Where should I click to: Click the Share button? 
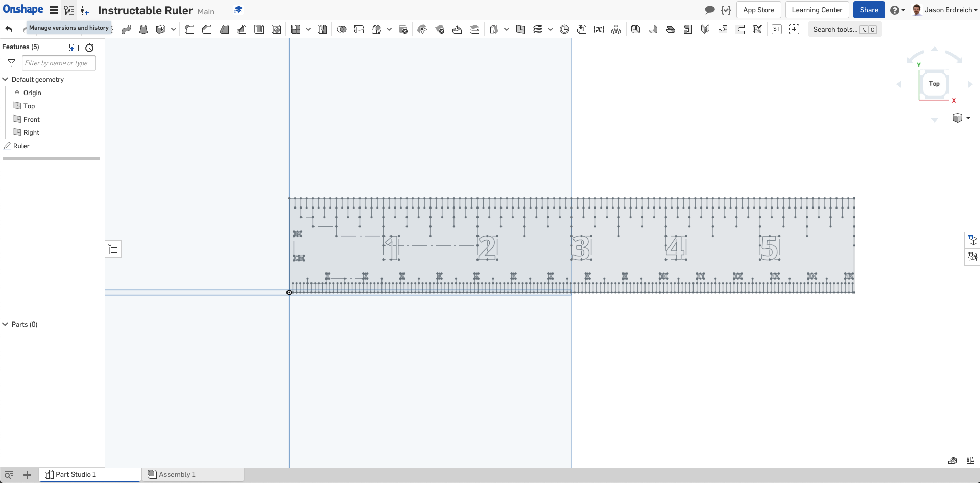coord(868,10)
